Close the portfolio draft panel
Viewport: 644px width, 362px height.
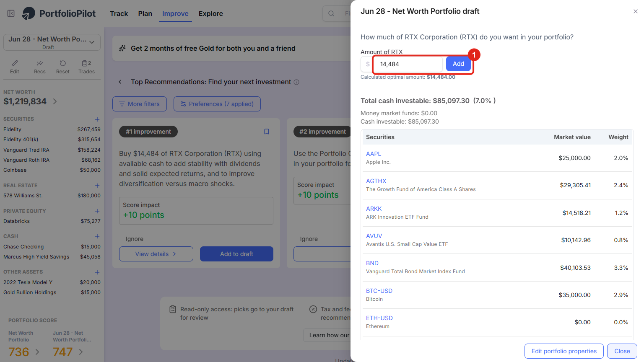coord(636,11)
